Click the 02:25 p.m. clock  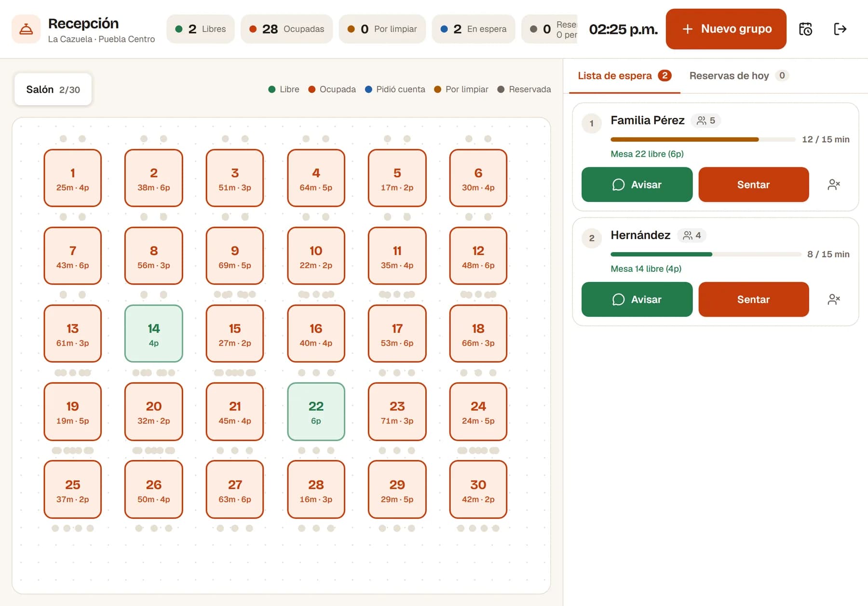pos(623,29)
